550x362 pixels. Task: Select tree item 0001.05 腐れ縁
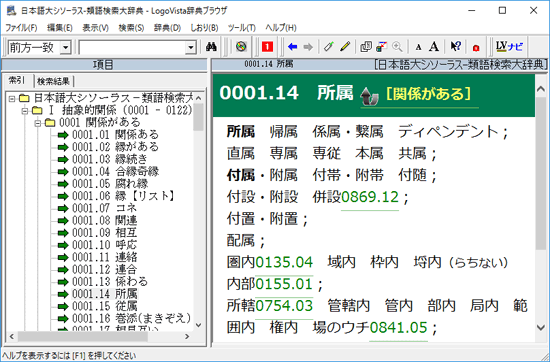(x=110, y=183)
